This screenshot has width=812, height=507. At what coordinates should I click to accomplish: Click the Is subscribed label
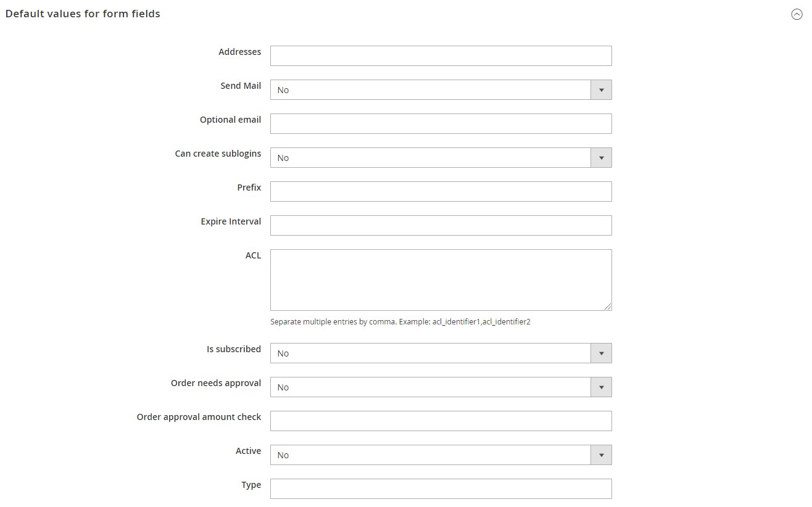point(234,349)
